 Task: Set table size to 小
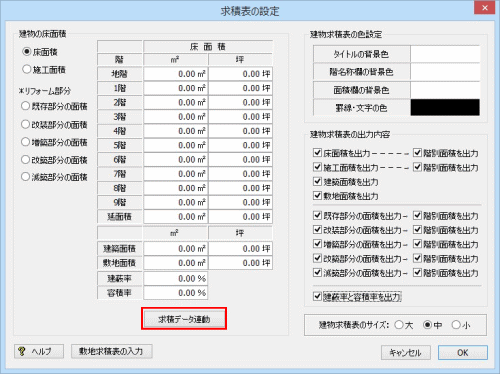(456, 325)
